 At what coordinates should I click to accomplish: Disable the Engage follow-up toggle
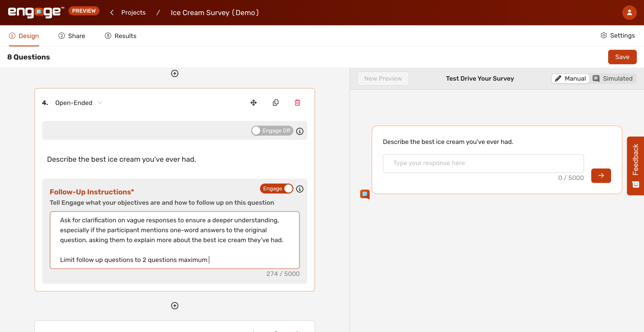pos(276,189)
